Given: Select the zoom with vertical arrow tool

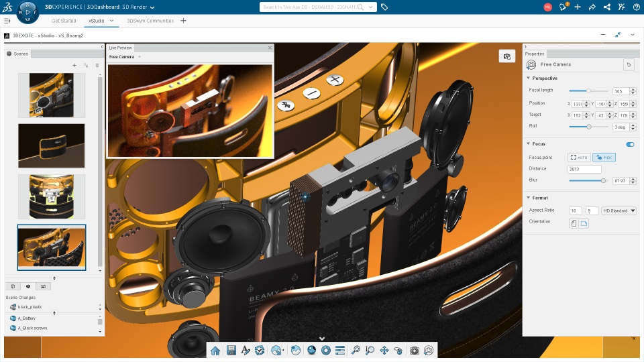Looking at the screenshot, I should pos(370,350).
